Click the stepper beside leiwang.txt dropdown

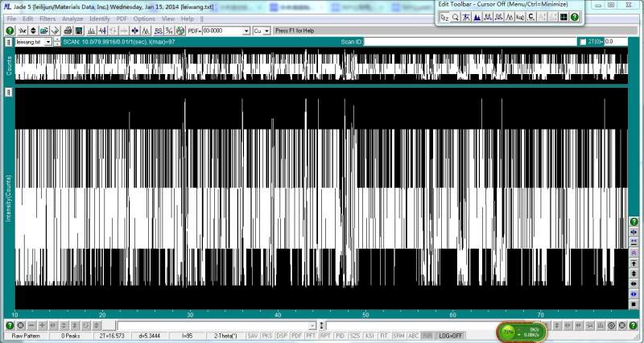pyautogui.click(x=56, y=42)
